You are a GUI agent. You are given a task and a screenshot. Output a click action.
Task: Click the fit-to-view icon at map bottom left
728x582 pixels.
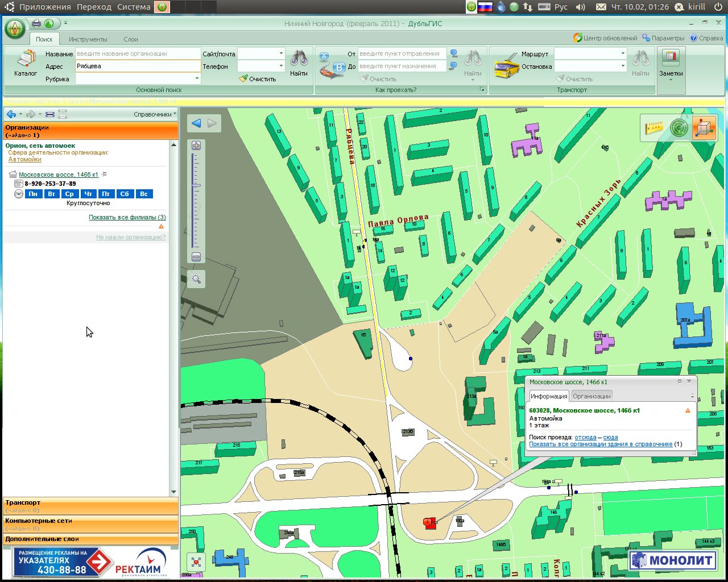[x=196, y=562]
